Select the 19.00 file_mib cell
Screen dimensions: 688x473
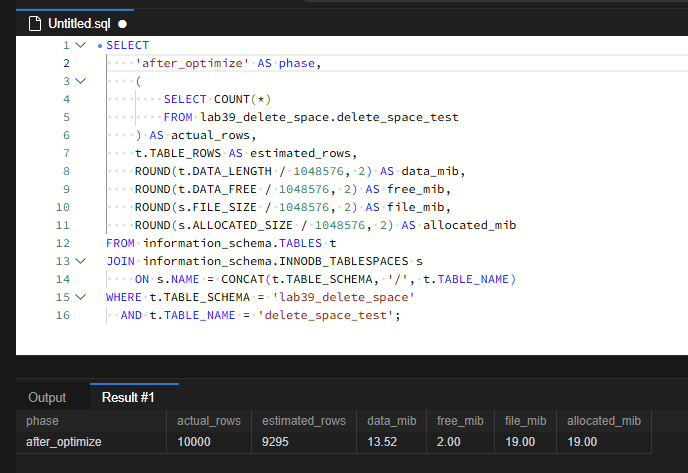pos(526,442)
